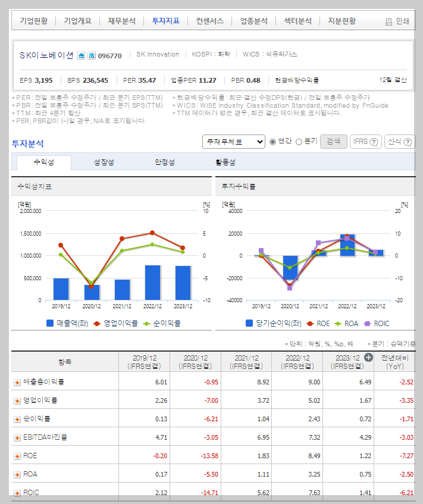Click the 2021/12 (IFRS연결) column header
Viewport: 423px width, 504px height.
pos(246,362)
